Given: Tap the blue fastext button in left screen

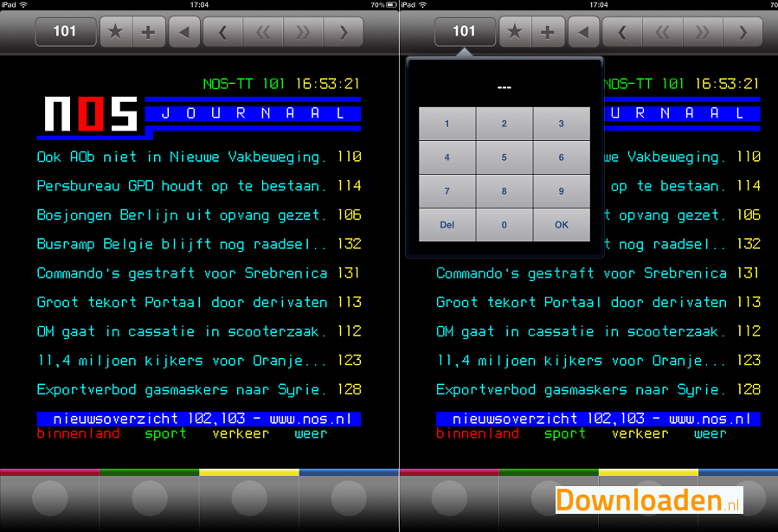Looking at the screenshot, I should pos(349,498).
